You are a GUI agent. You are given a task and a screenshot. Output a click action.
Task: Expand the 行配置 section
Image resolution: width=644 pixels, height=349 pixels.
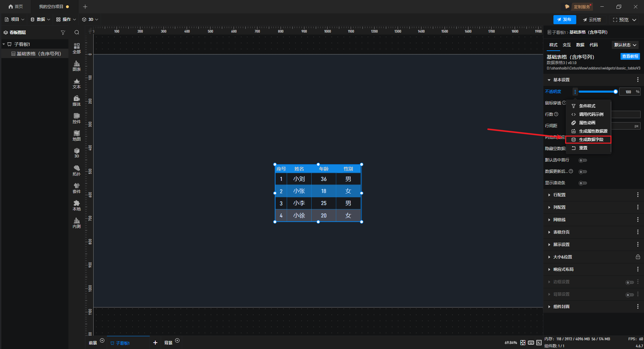tap(559, 195)
